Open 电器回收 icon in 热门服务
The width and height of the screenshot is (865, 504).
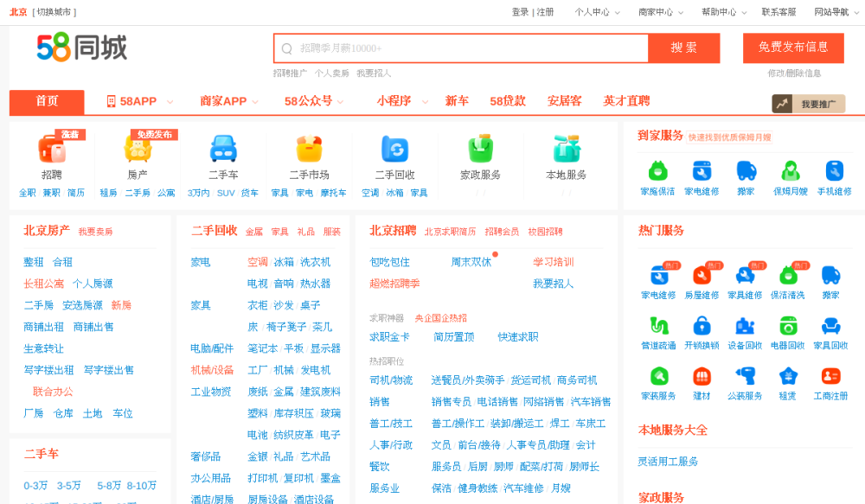788,326
